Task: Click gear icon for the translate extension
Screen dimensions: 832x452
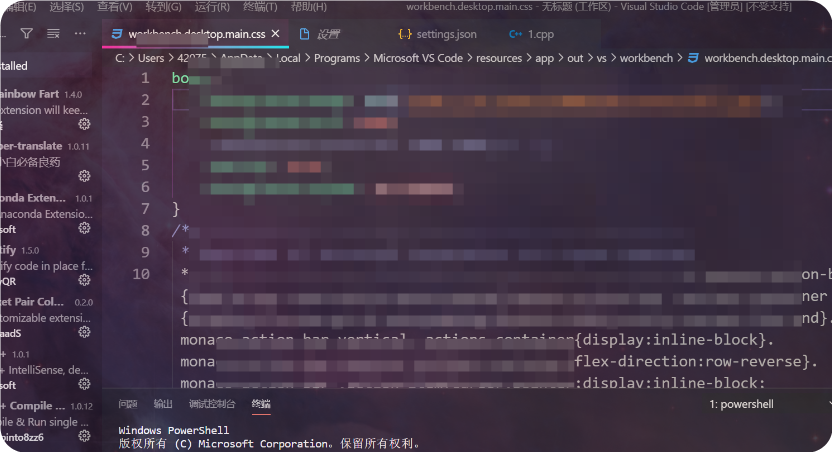Action: pos(85,161)
